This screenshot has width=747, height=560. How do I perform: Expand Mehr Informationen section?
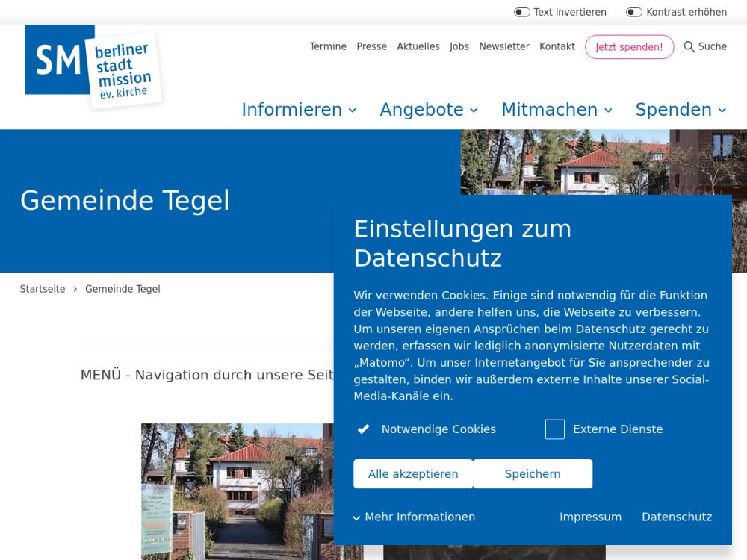click(414, 517)
